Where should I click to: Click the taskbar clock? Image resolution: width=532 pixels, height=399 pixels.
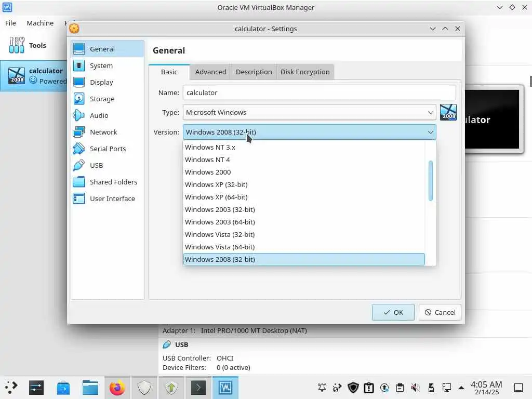(486, 388)
